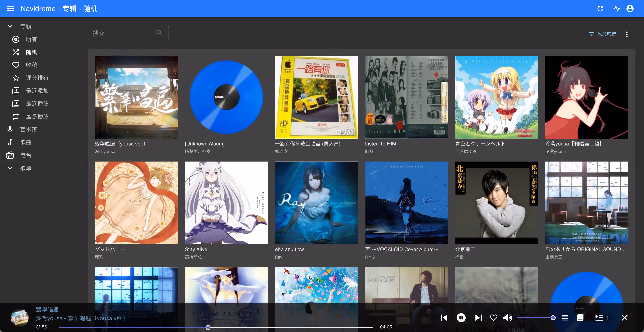Open the 泠鸢yousa【翻唱第二辑】 album cover

pyautogui.click(x=587, y=97)
